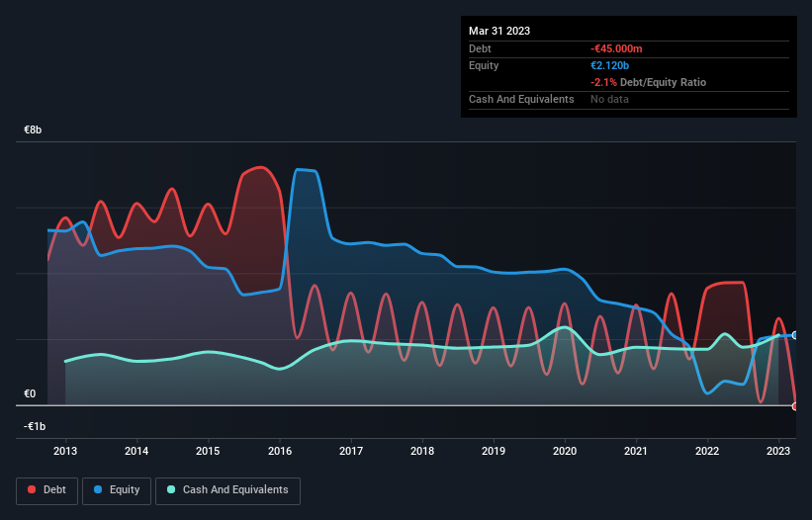Click the 2015 x-axis label
The width and height of the screenshot is (812, 520).
click(x=208, y=451)
